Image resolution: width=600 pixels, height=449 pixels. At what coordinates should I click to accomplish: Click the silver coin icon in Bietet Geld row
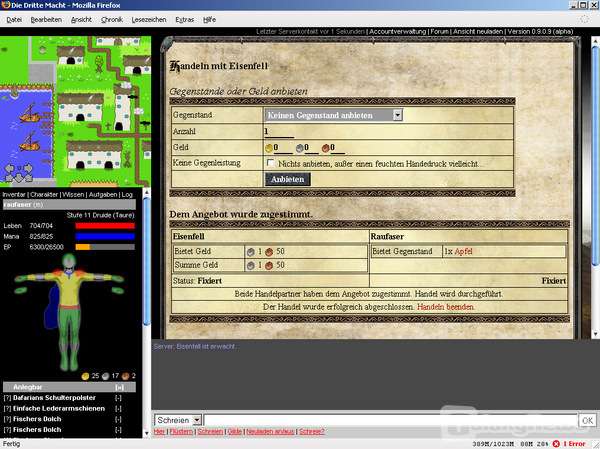click(251, 252)
